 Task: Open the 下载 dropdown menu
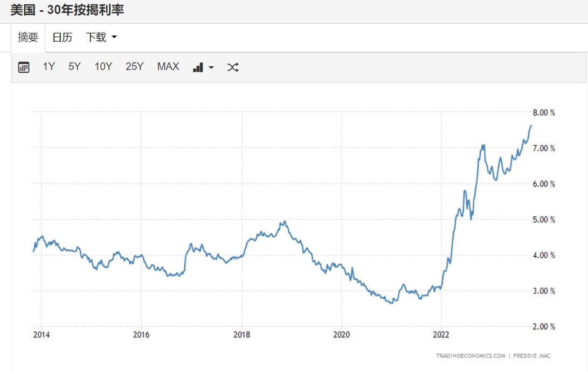[101, 37]
